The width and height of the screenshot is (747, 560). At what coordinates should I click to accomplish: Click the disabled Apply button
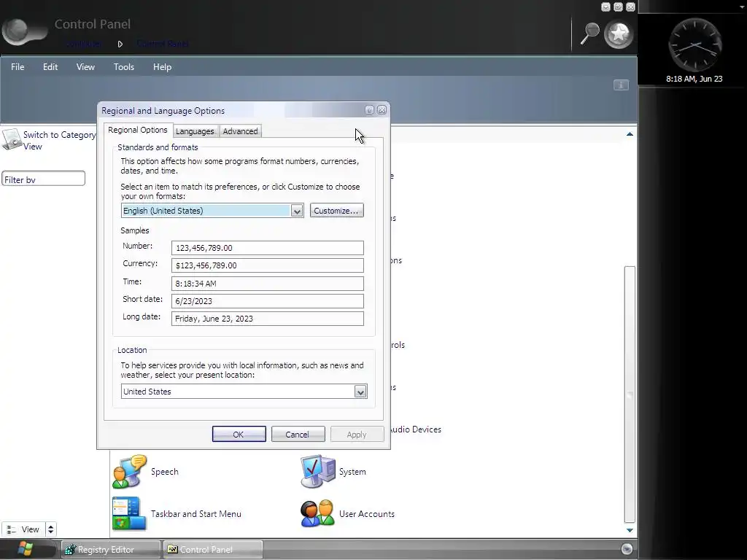click(357, 435)
